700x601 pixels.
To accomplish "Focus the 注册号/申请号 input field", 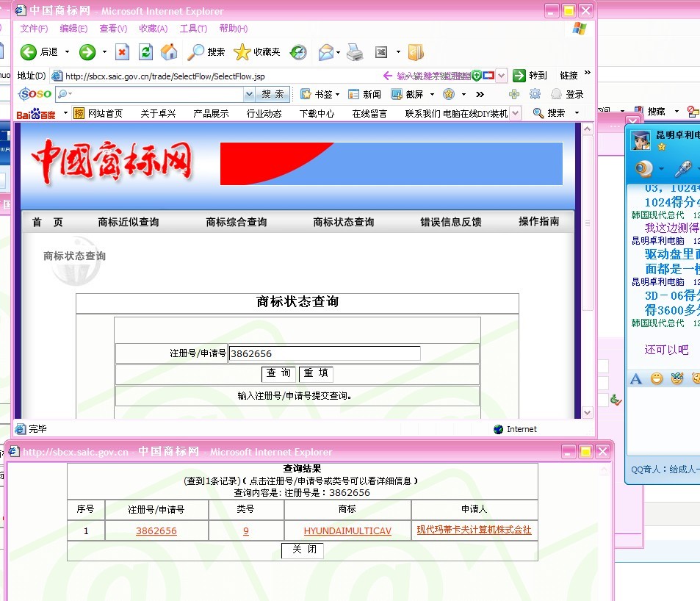I will pos(325,353).
